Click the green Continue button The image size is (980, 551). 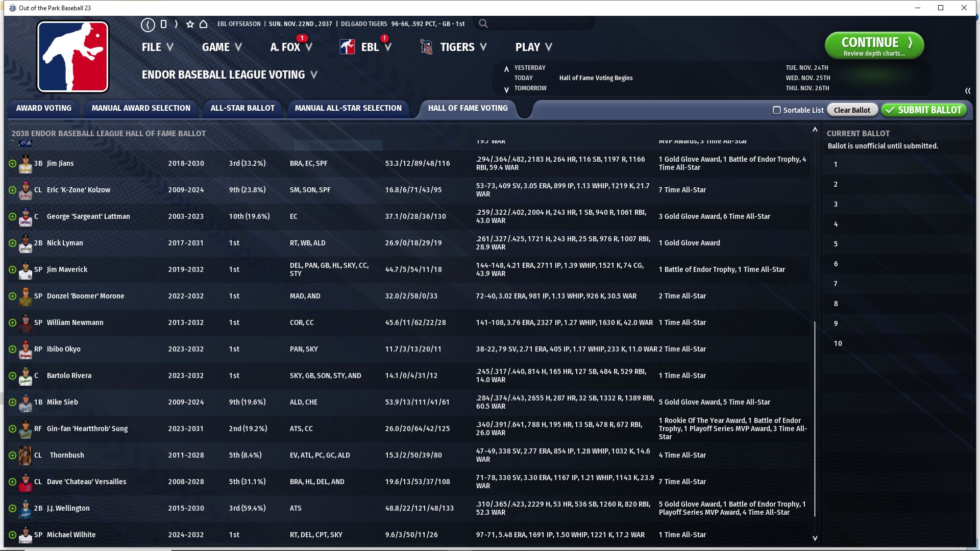874,46
